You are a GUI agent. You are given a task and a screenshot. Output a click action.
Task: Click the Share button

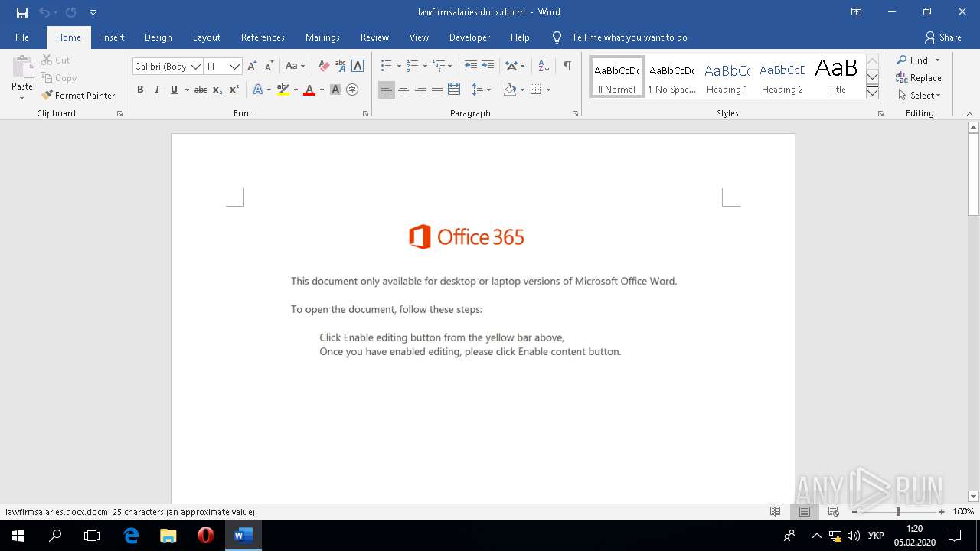(x=942, y=37)
